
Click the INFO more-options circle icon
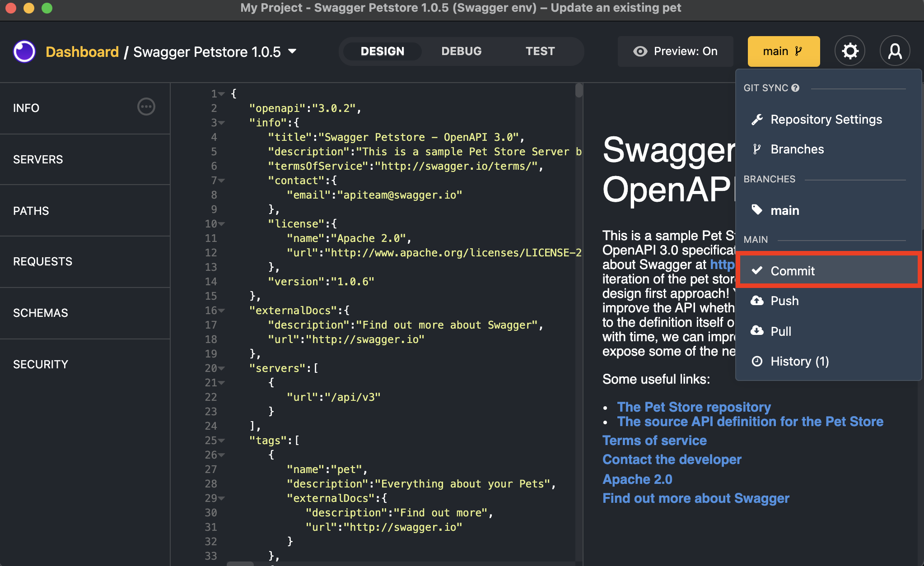(146, 107)
